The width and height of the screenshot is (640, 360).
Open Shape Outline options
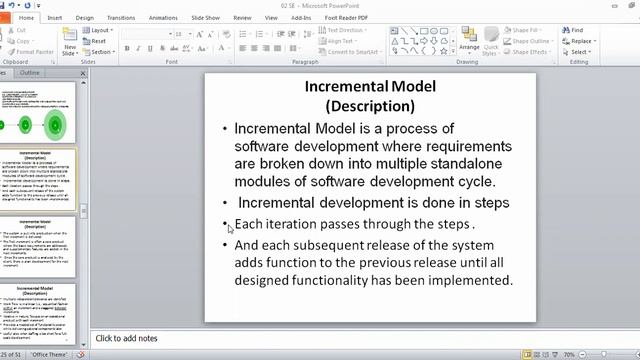529,41
